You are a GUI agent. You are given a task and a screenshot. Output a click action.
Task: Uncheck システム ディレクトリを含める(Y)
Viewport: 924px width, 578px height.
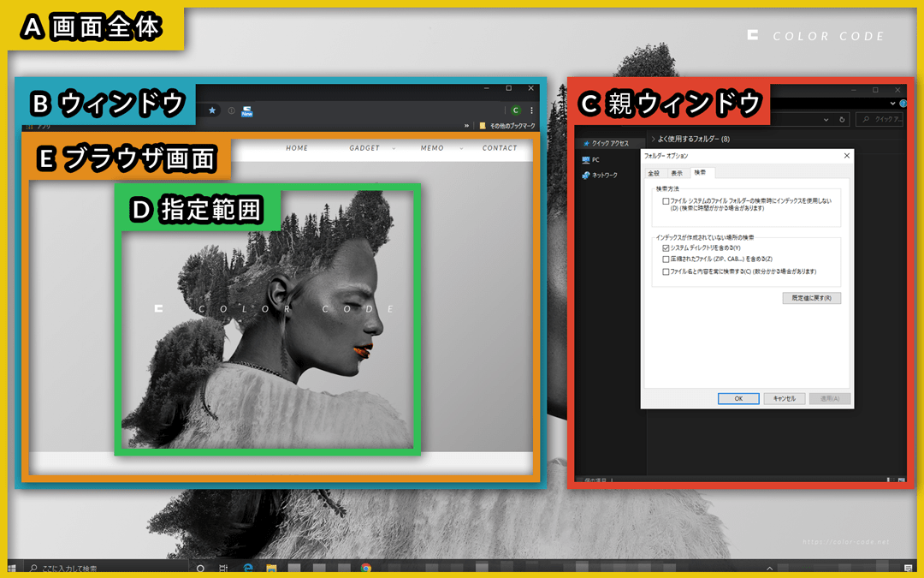[x=666, y=247]
